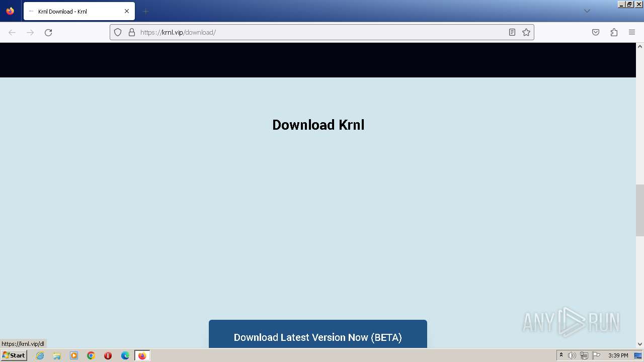
Task: Open Windows Media Player from taskbar
Action: [x=74, y=355]
